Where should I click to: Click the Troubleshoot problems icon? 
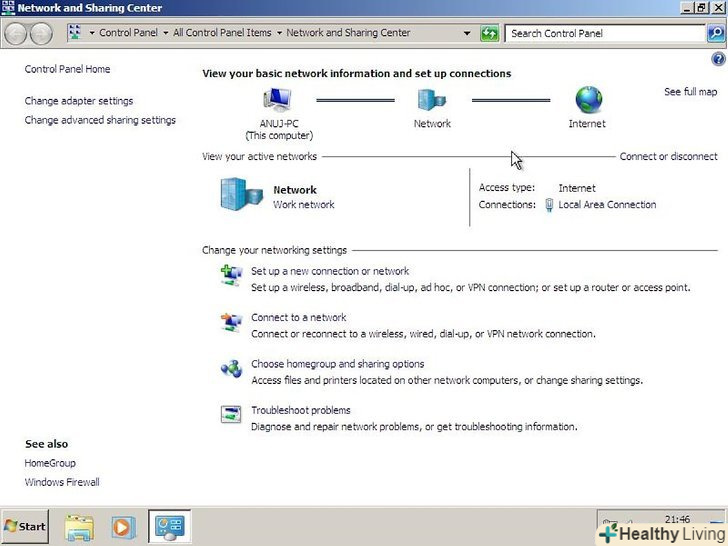231,414
